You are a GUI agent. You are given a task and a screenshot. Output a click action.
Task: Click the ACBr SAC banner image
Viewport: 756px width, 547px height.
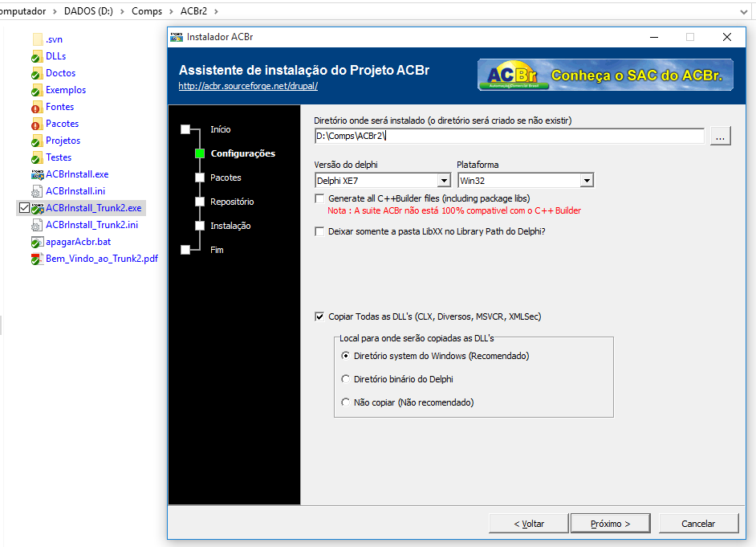point(605,75)
